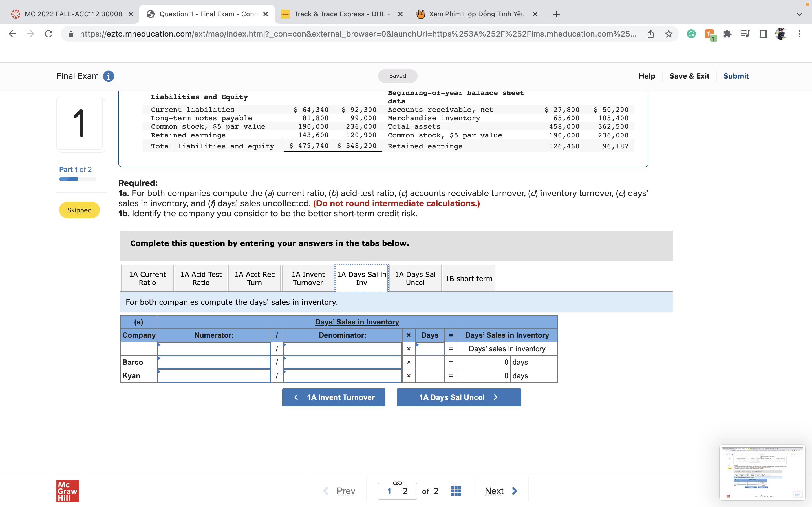Click the Save & Exit button

point(689,76)
